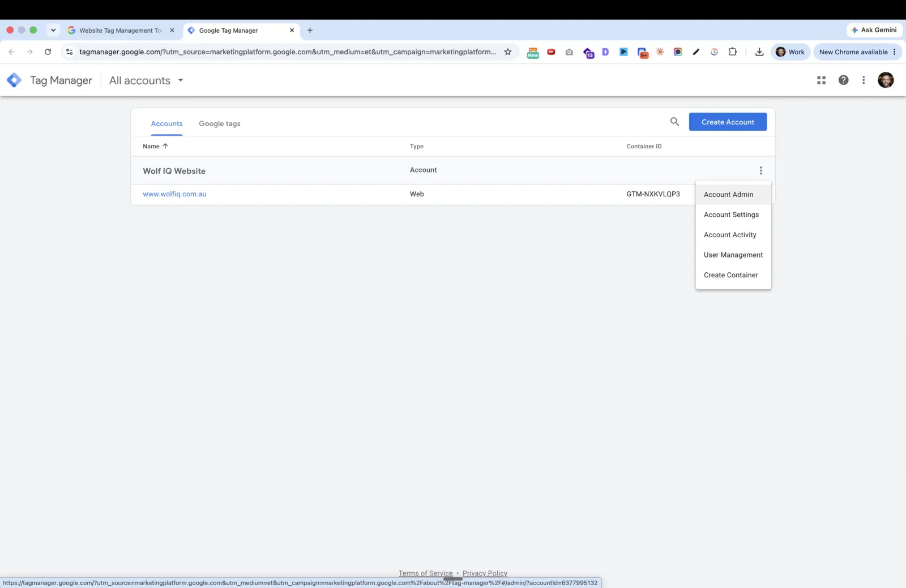This screenshot has width=906, height=588.
Task: Click the purple D extension icon
Action: pyautogui.click(x=605, y=52)
